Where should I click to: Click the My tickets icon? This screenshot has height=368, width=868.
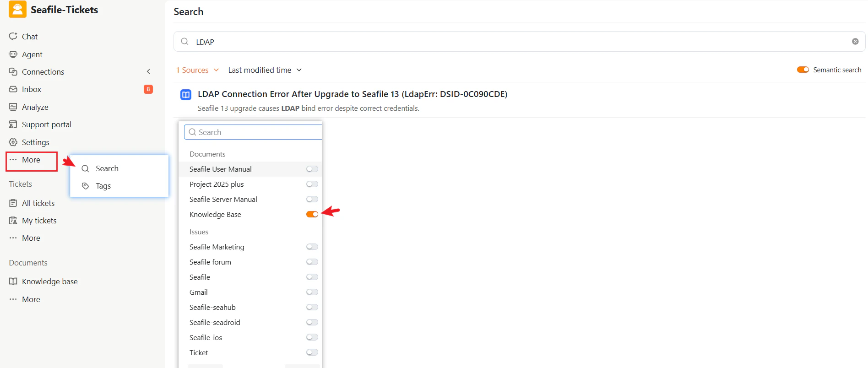click(x=13, y=221)
